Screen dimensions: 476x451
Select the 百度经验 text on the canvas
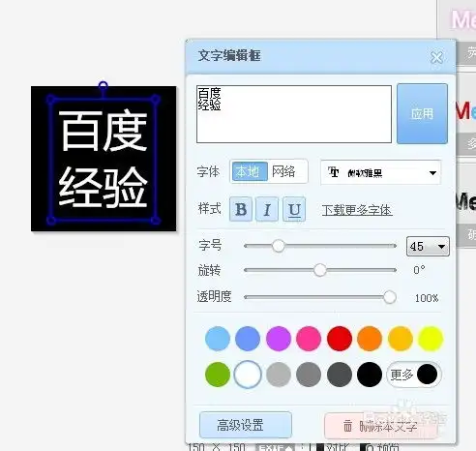(104, 159)
